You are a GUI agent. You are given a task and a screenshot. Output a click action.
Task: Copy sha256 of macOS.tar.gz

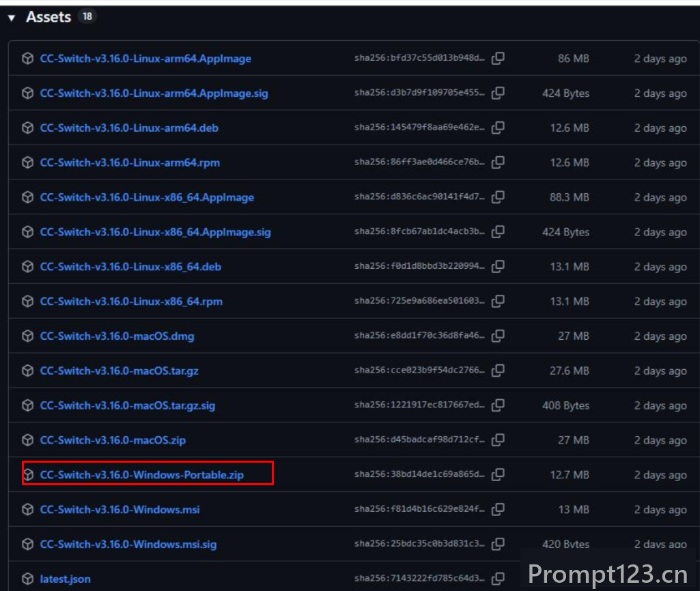[x=498, y=370]
